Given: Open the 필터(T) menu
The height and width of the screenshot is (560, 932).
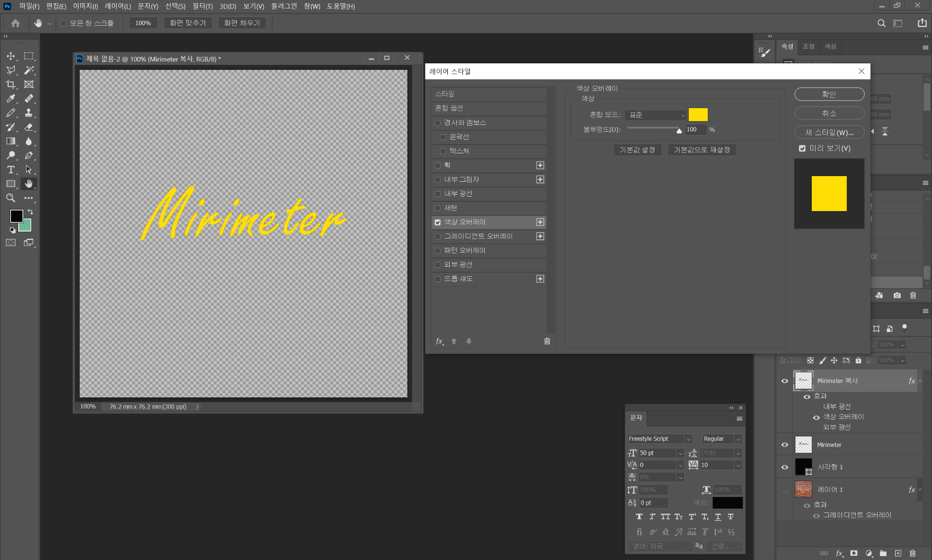Looking at the screenshot, I should pyautogui.click(x=202, y=6).
